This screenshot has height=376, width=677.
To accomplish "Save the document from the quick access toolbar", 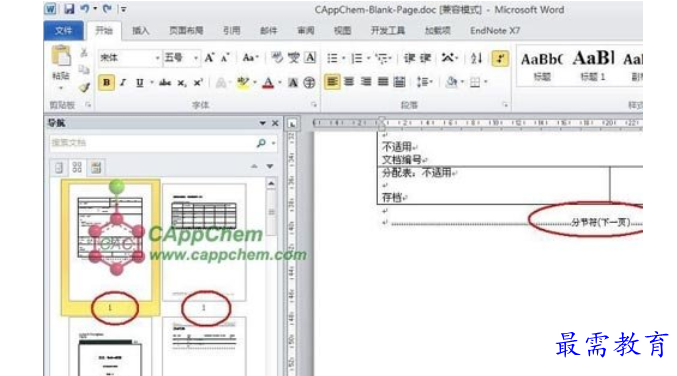I will (x=69, y=9).
